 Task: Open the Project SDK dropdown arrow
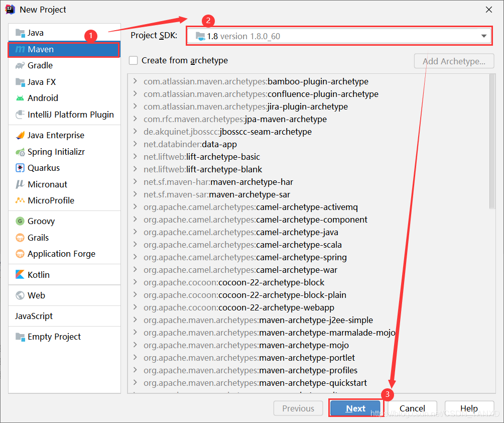[x=484, y=36]
